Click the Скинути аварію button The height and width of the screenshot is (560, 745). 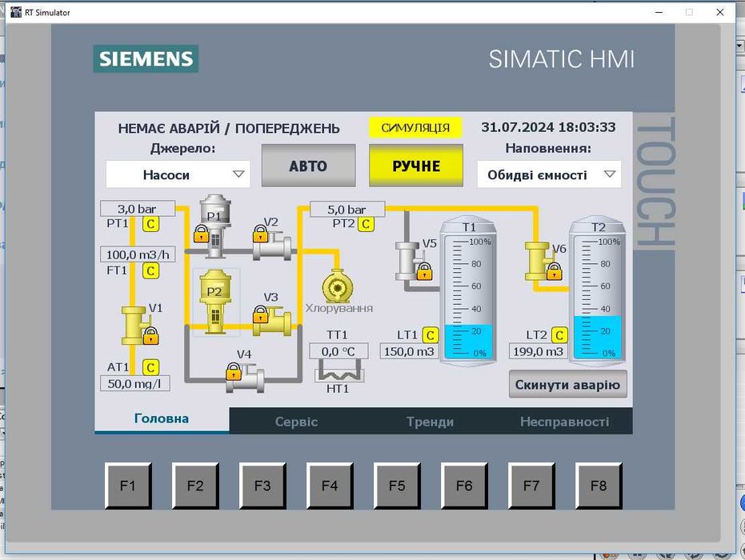click(568, 384)
